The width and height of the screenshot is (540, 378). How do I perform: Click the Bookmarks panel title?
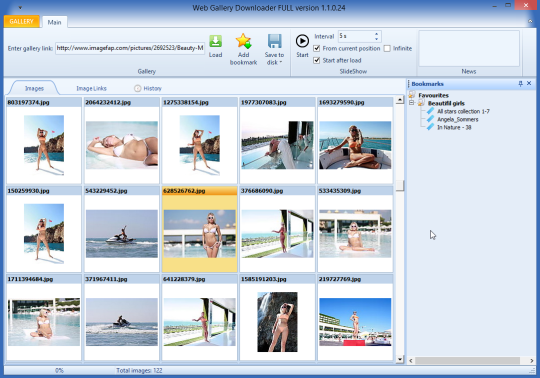[x=427, y=84]
